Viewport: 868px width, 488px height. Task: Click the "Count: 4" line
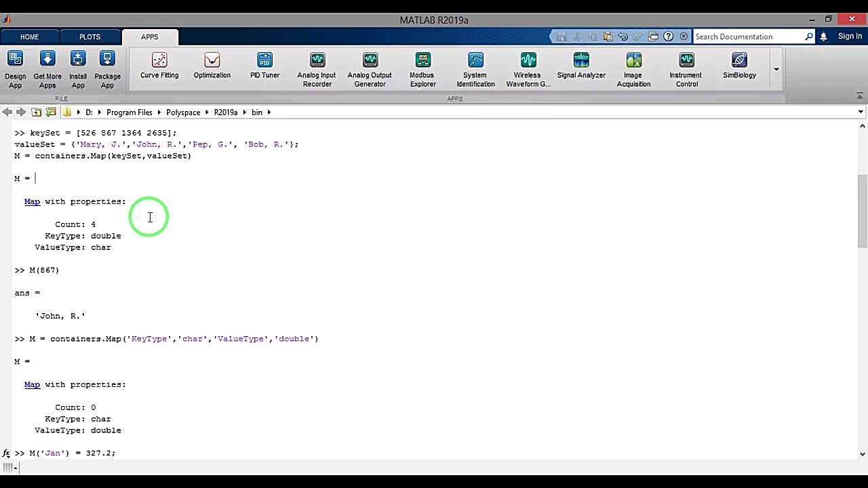[x=75, y=224]
